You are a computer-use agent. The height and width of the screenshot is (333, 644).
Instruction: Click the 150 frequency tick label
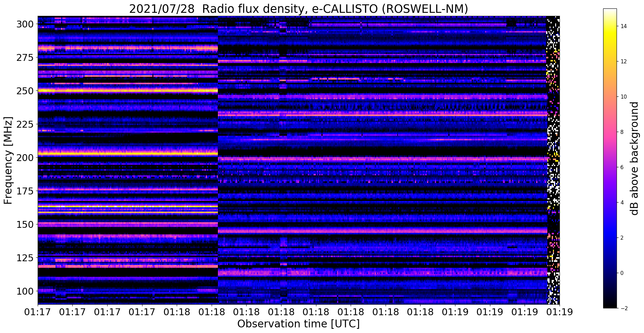tap(25, 224)
